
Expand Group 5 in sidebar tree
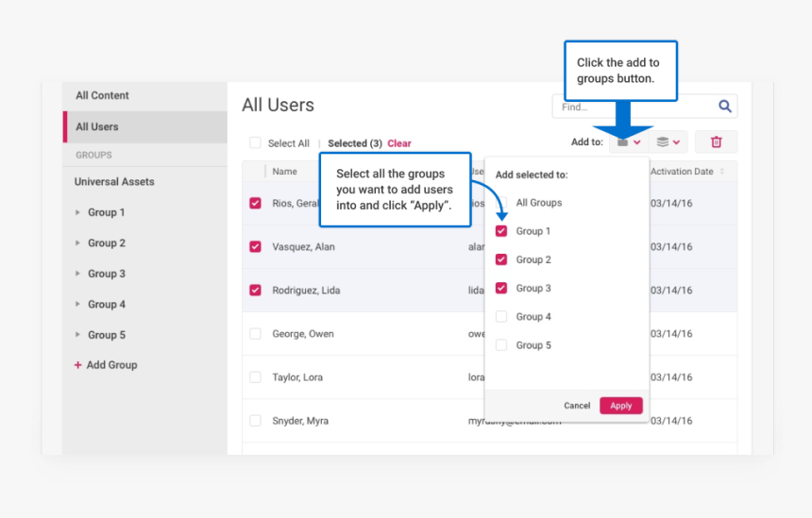pyautogui.click(x=78, y=335)
